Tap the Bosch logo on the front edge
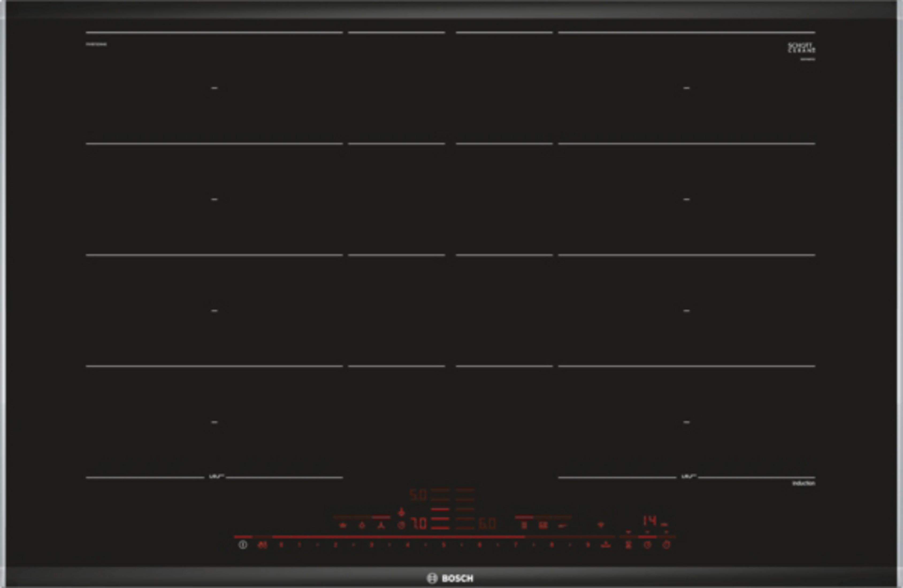Image resolution: width=903 pixels, height=588 pixels. coord(450,578)
